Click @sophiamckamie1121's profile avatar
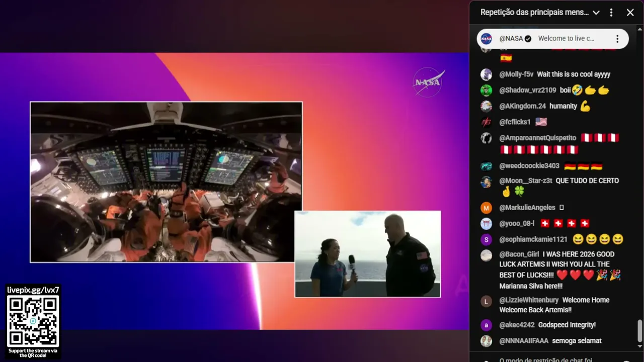Image resolution: width=644 pixels, height=362 pixels. (486, 239)
